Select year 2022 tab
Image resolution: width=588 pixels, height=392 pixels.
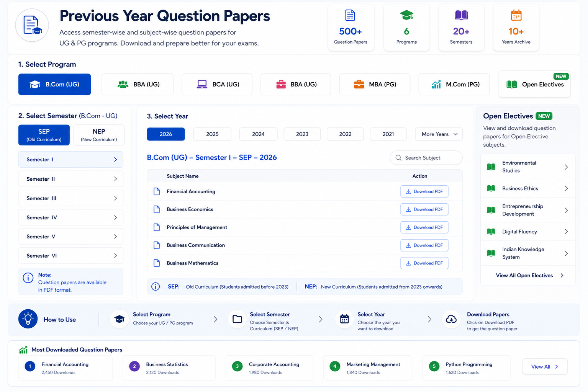click(x=345, y=134)
